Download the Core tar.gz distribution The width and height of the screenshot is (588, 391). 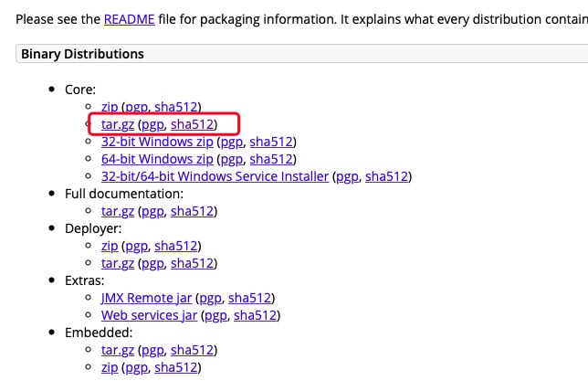pyautogui.click(x=118, y=124)
